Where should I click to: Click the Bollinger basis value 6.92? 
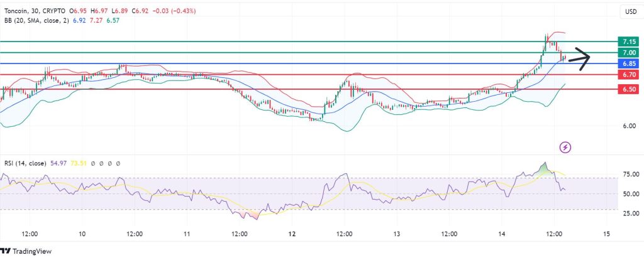pos(79,20)
